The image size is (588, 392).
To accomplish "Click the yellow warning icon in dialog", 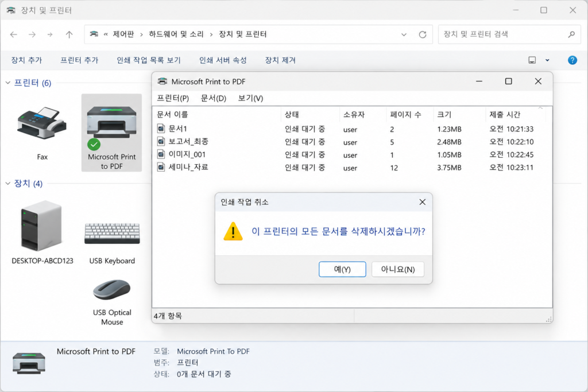I will (233, 231).
